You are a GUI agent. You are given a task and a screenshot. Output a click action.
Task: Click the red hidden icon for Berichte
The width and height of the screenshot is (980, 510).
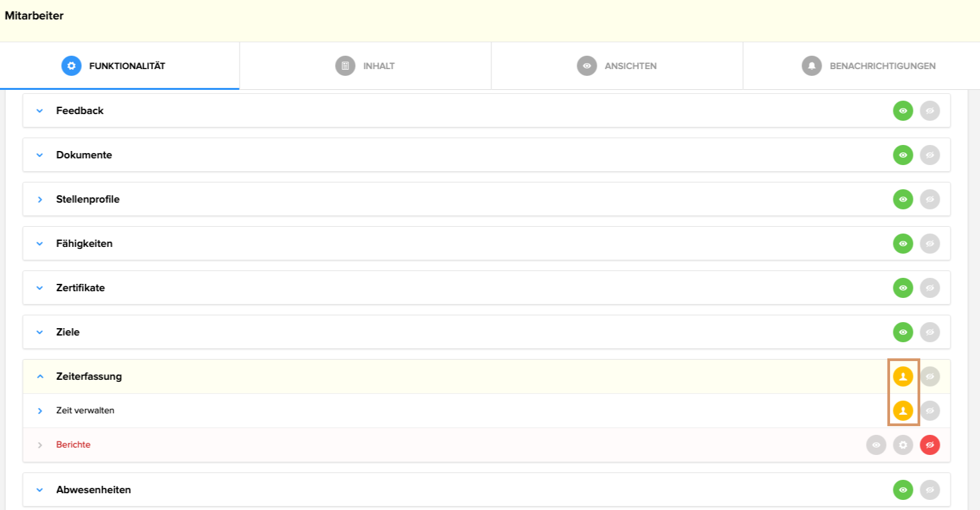point(930,445)
